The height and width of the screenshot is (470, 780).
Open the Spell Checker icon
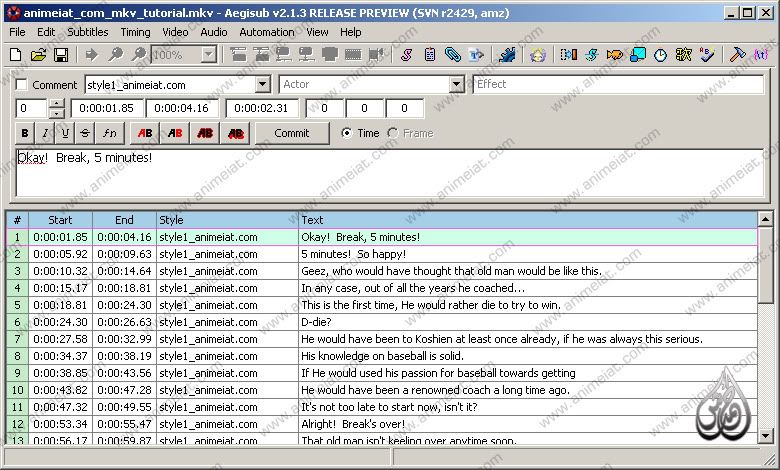coord(706,55)
